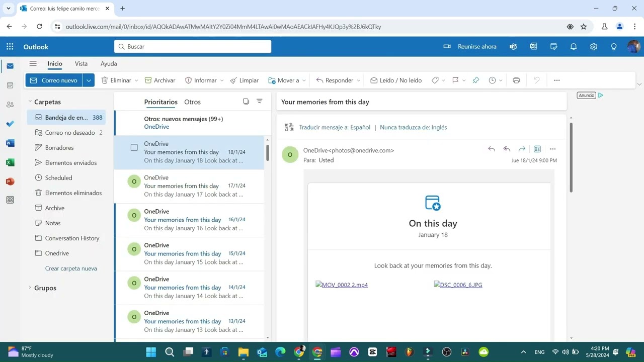Screen dimensions: 644x362
Task: Reply all using message header icon
Action: coord(507,149)
